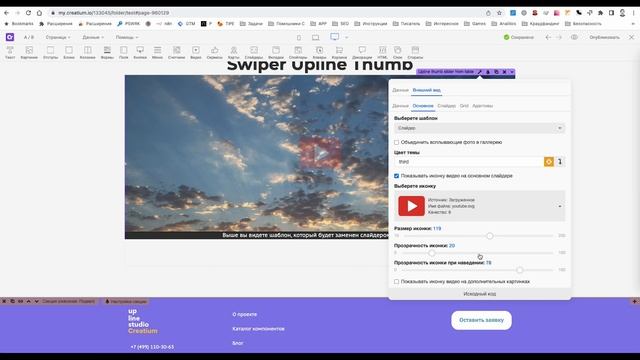
Task: Open the Помощь menu dropdown
Action: [x=127, y=37]
